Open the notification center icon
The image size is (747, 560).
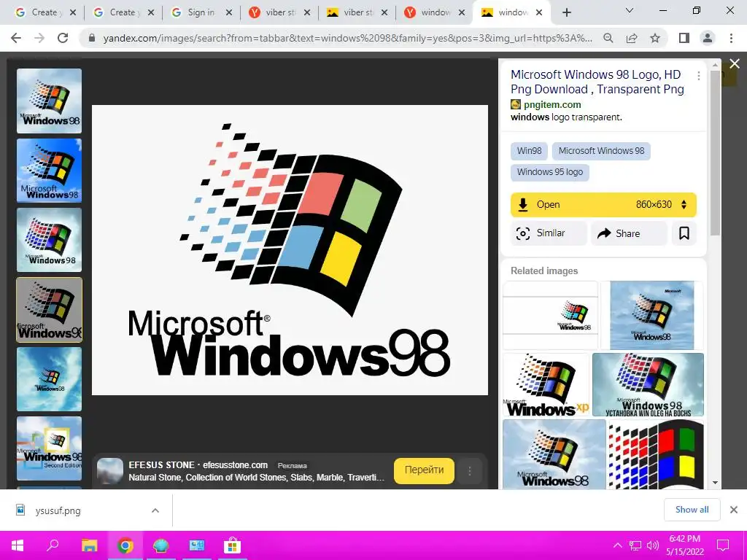723,545
